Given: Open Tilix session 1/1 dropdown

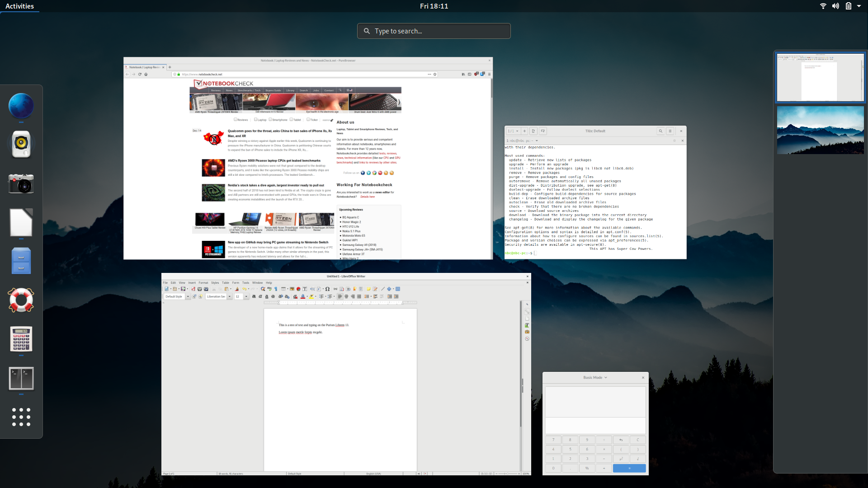Looking at the screenshot, I should tap(513, 131).
